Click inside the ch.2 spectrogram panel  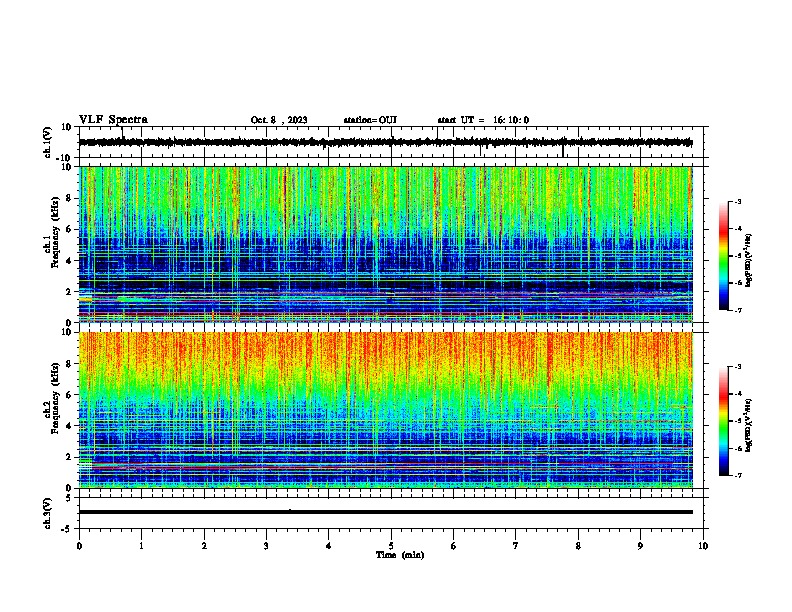(x=385, y=410)
